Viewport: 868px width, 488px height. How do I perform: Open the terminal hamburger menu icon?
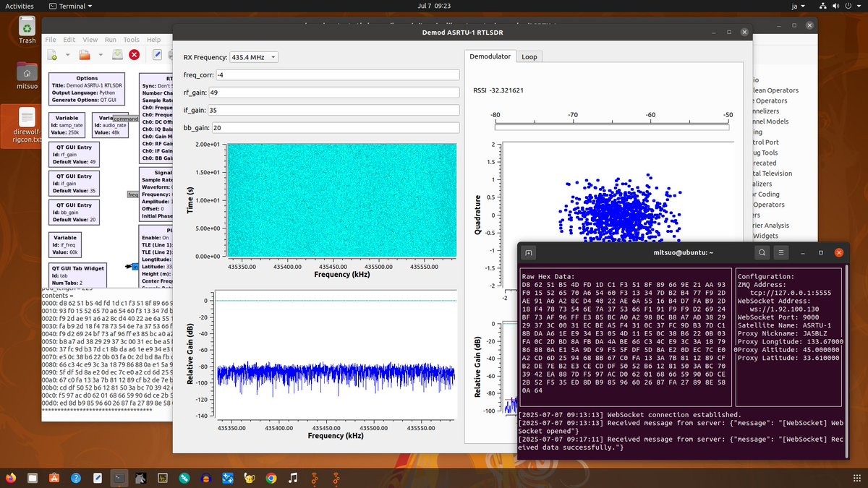tap(782, 252)
